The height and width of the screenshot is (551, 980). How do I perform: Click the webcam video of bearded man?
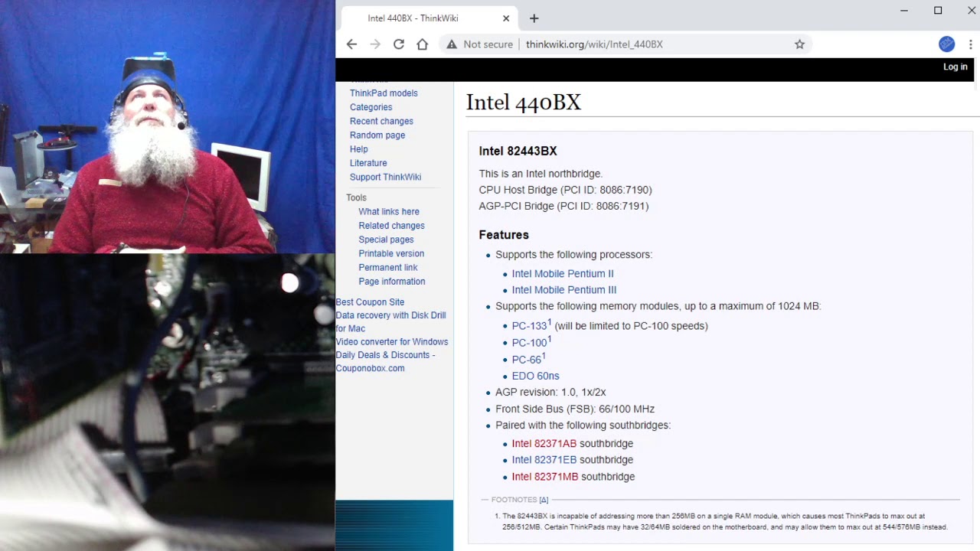pos(167,126)
